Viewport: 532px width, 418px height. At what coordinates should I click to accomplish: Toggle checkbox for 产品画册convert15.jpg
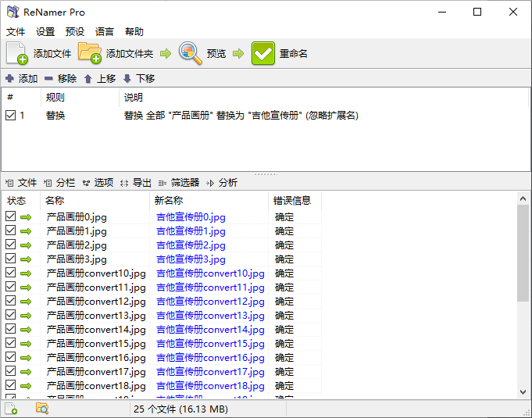[10, 343]
